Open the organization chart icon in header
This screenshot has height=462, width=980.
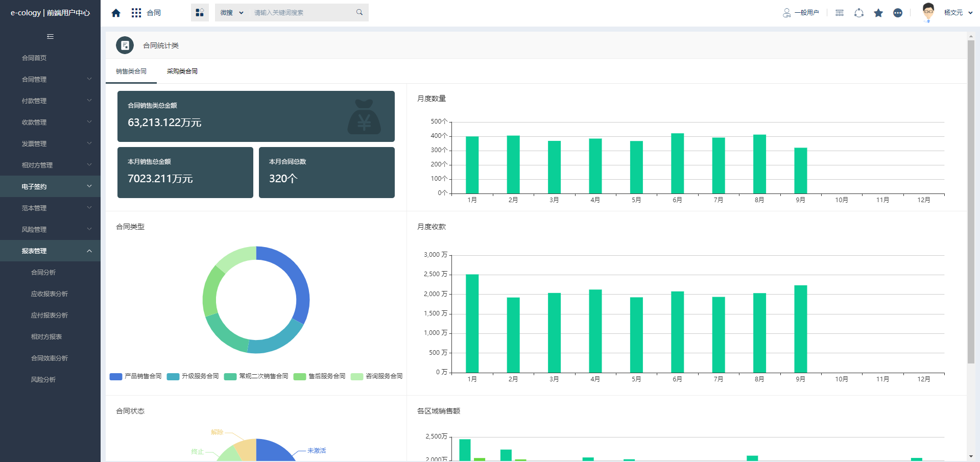tap(840, 13)
